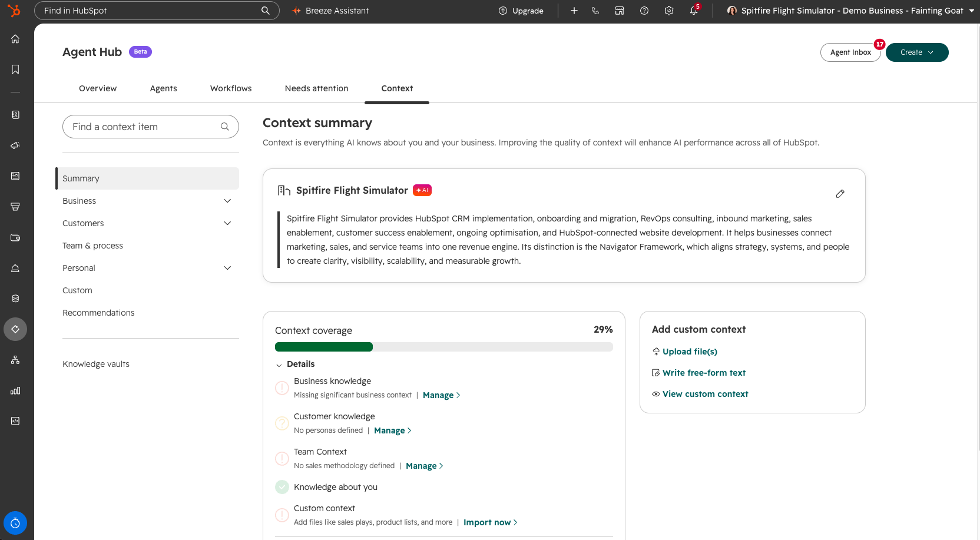
Task: Edit the Spitfire Flight Simulator summary with pencil
Action: tap(840, 194)
